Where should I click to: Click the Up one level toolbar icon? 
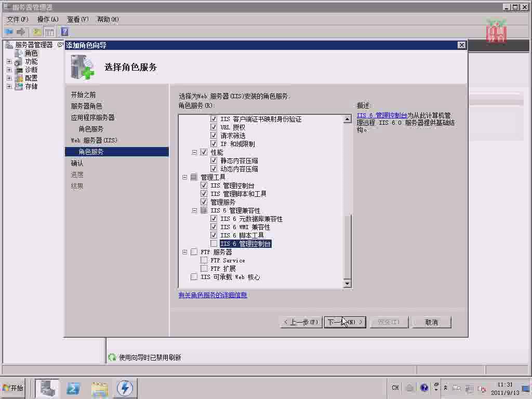(37, 32)
